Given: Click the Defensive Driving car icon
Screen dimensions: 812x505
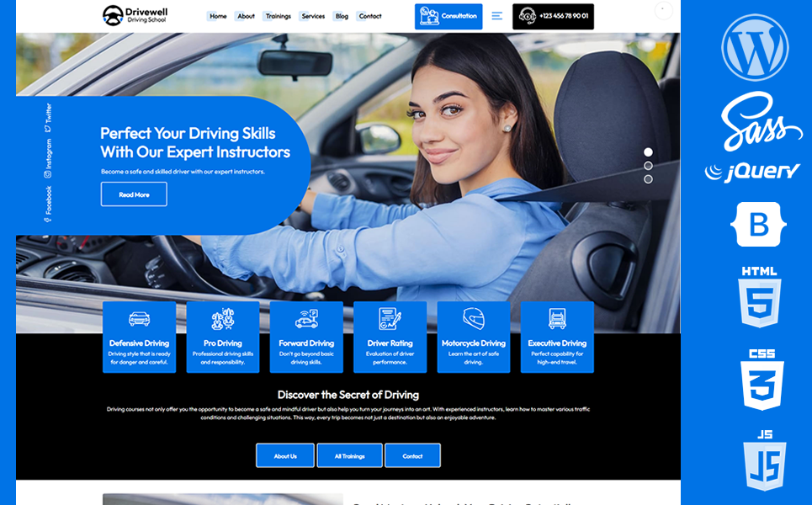Looking at the screenshot, I should pos(140,319).
